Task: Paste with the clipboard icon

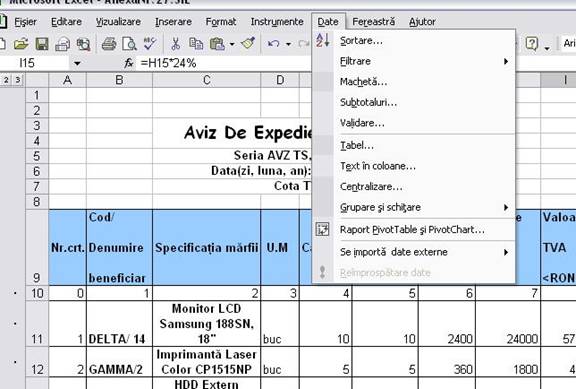Action: click(x=217, y=44)
